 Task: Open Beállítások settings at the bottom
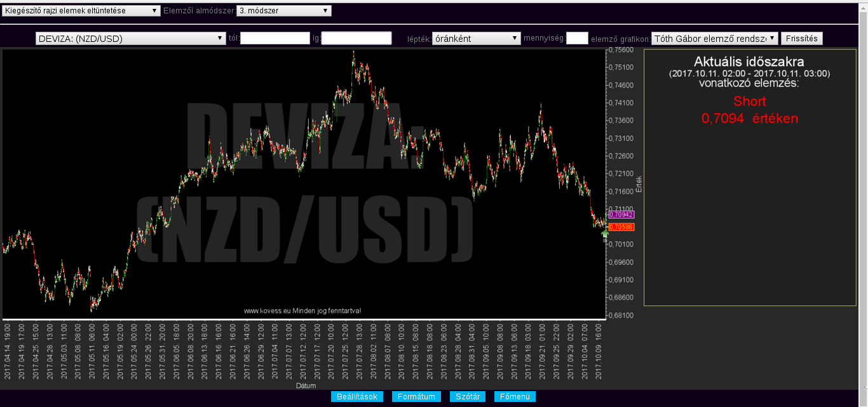357,397
